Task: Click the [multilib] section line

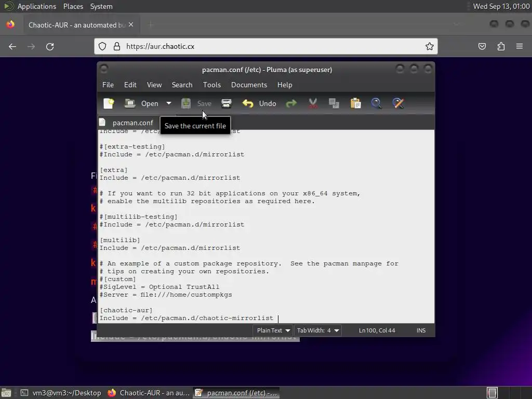Action: pos(120,240)
